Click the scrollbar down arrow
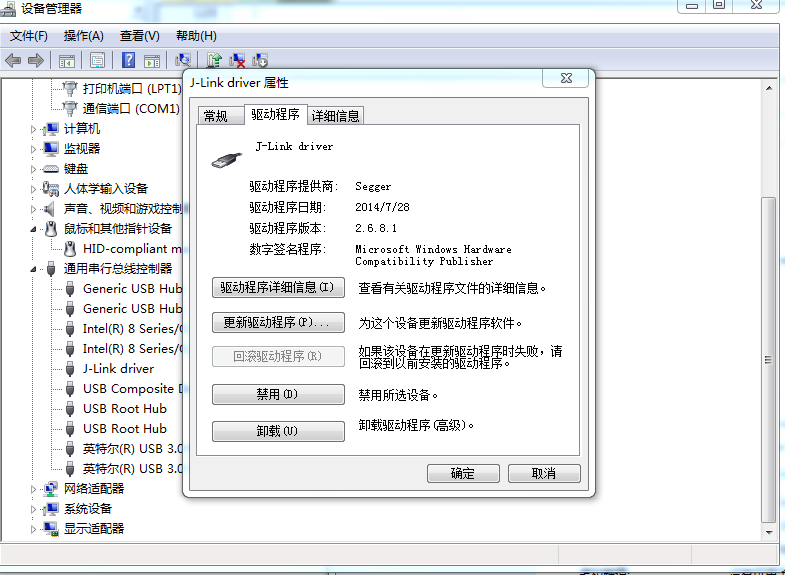This screenshot has height=575, width=785. pyautogui.click(x=768, y=532)
